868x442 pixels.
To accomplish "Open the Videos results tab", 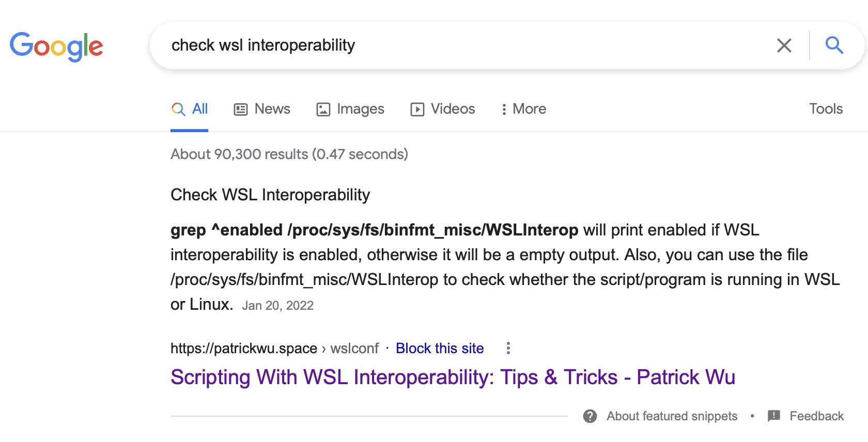I will point(443,109).
